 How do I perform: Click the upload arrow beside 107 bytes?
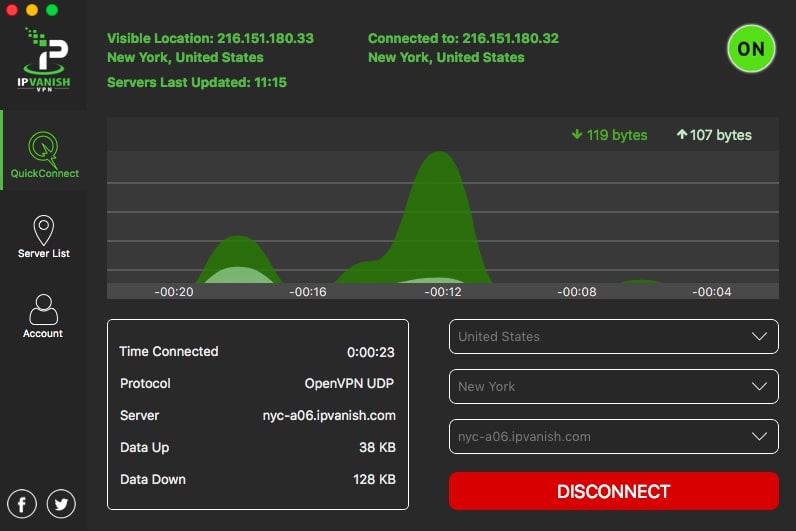point(682,135)
